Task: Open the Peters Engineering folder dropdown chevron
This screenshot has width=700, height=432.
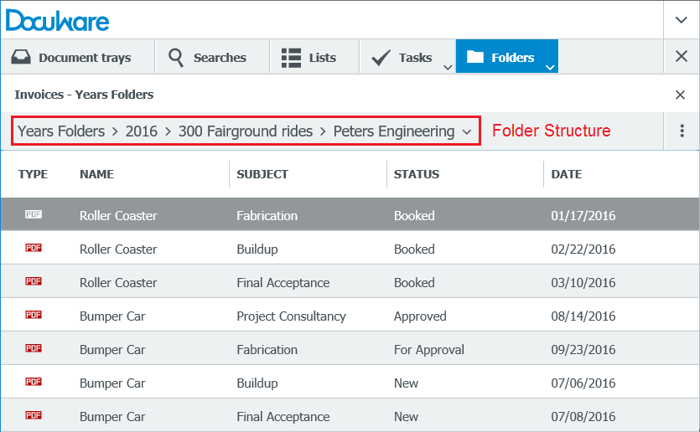Action: (467, 132)
